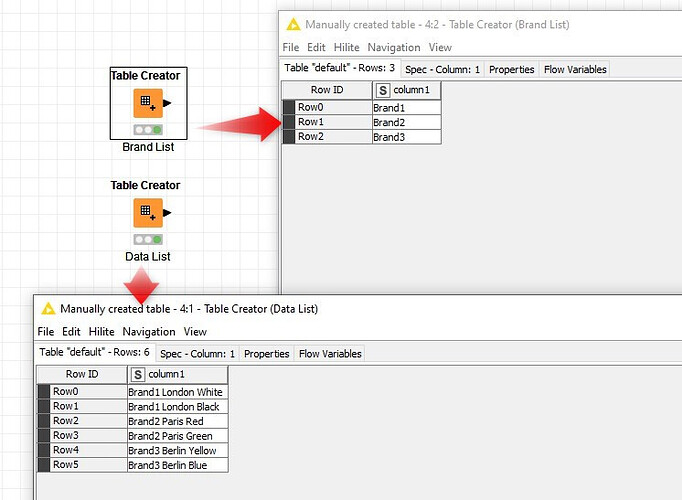Switch to Table "default" - Rows: 6 tab

pos(94,352)
